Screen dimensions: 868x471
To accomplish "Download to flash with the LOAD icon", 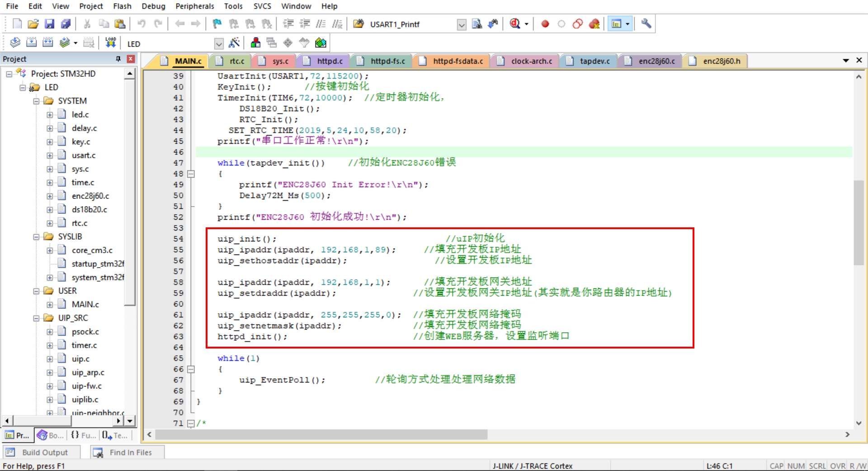I will [111, 43].
